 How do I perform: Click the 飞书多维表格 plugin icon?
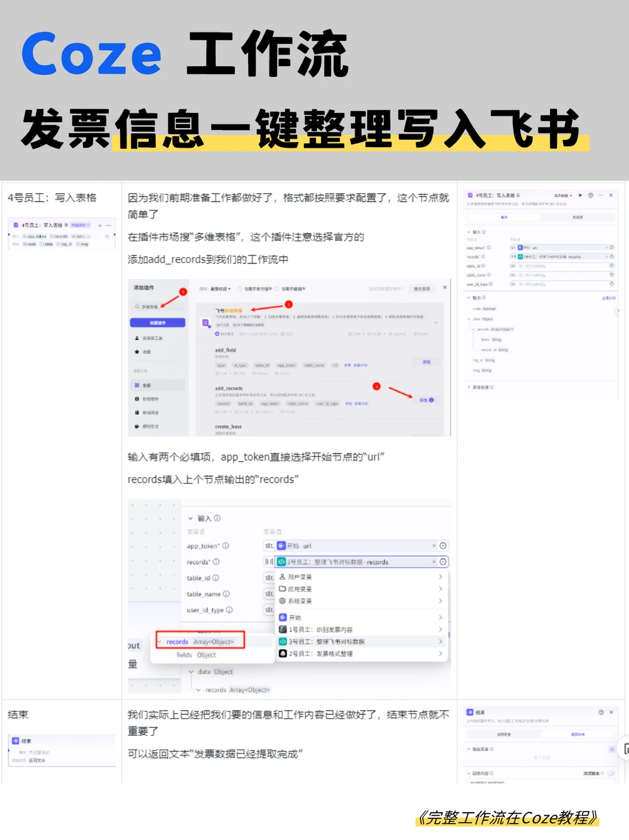point(206,322)
